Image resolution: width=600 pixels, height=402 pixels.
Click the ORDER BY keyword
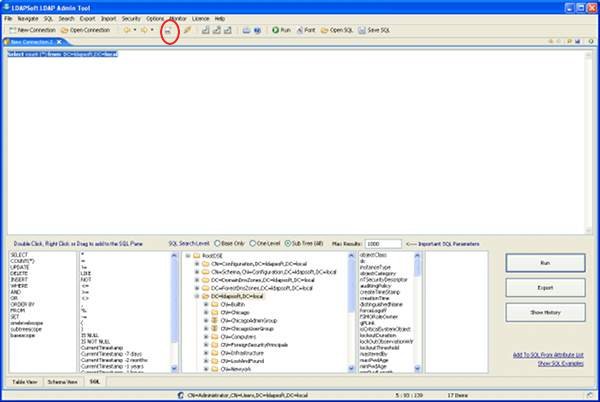coord(23,304)
